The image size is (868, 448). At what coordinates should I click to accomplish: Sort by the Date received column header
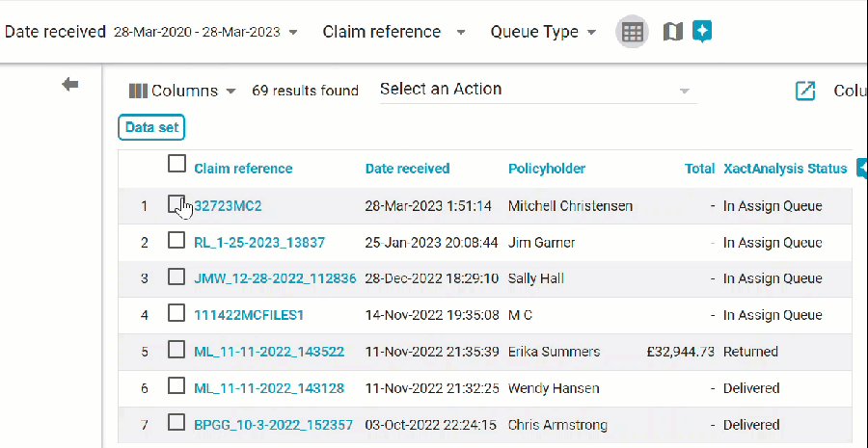click(407, 169)
